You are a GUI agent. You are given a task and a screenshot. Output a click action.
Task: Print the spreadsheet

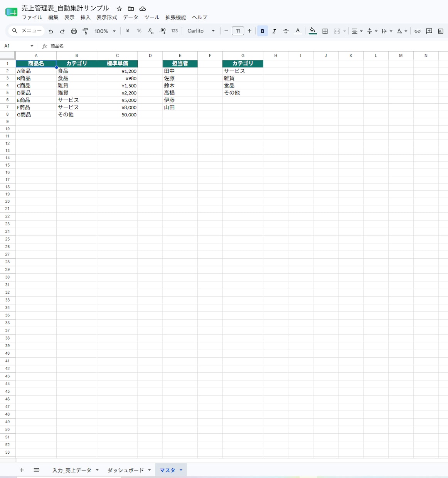coord(74,31)
